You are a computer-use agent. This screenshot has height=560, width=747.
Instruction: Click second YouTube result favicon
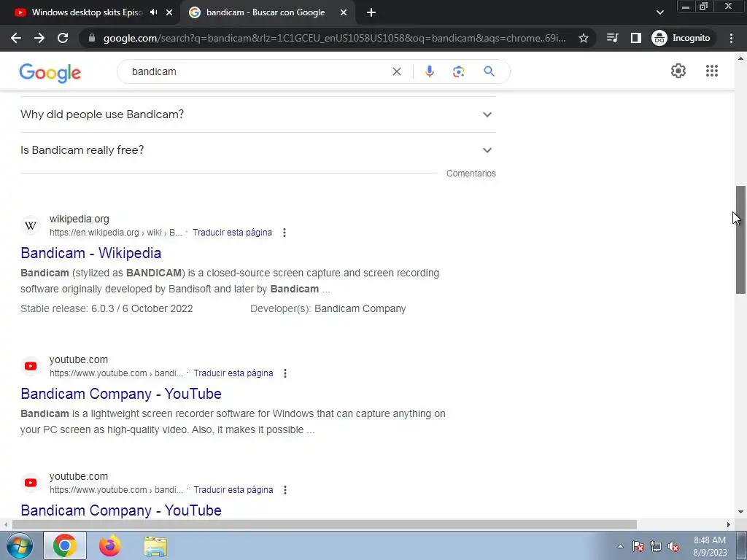point(31,483)
